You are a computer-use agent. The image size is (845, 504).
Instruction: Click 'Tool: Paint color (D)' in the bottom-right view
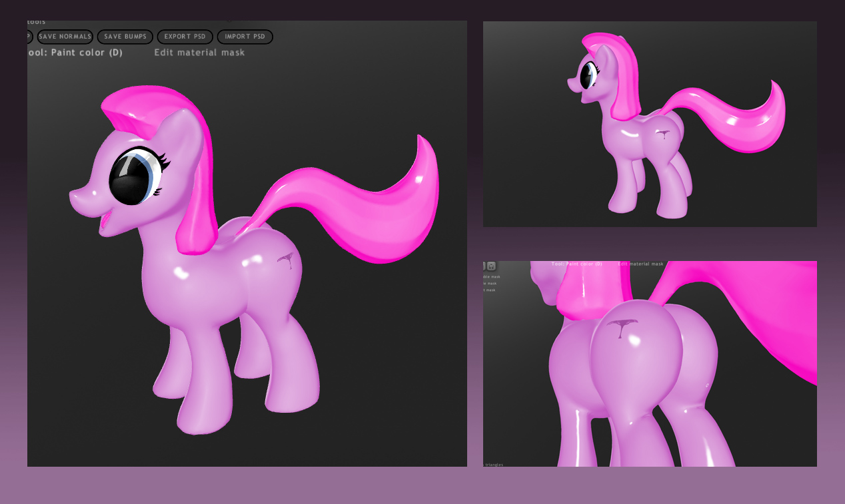coord(576,264)
